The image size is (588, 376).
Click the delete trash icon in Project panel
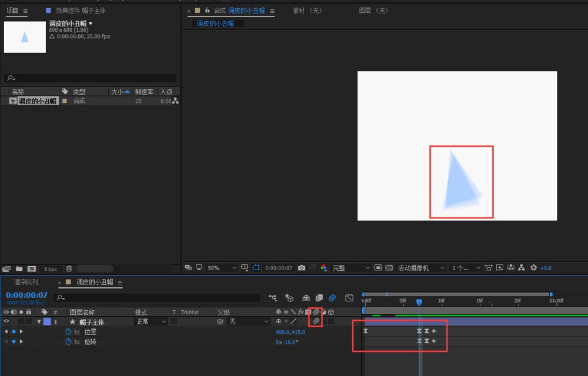[69, 268]
